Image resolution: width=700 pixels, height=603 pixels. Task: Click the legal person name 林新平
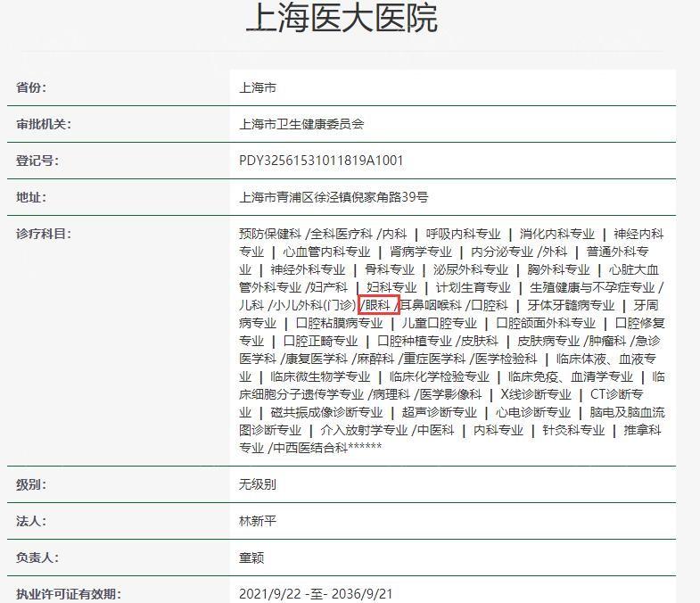point(258,521)
